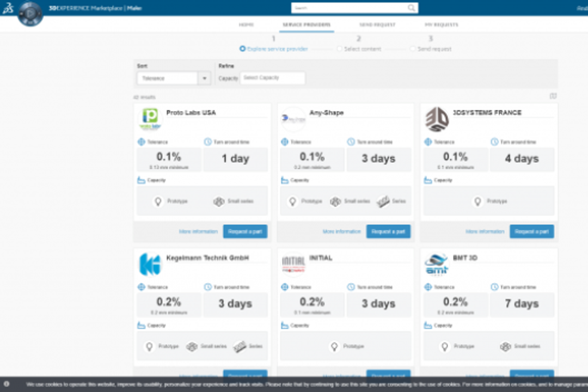588x392 pixels.
Task: Click INITIAL company logo
Action: pyautogui.click(x=293, y=264)
